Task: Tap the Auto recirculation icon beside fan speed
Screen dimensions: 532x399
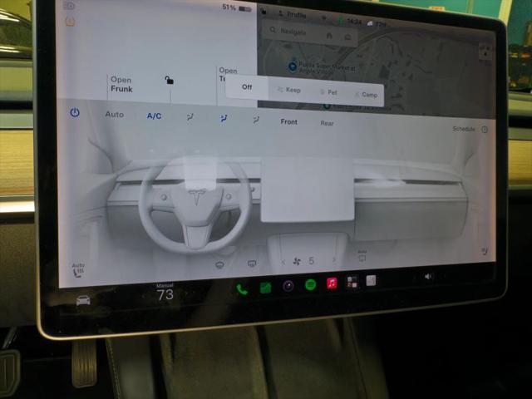Action: click(362, 256)
